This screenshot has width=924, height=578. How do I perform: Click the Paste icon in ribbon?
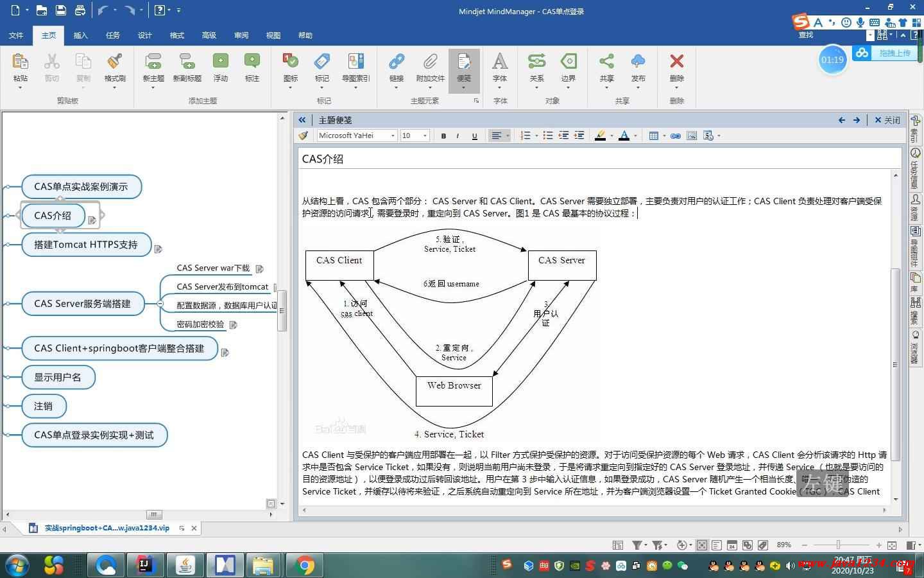[x=20, y=62]
